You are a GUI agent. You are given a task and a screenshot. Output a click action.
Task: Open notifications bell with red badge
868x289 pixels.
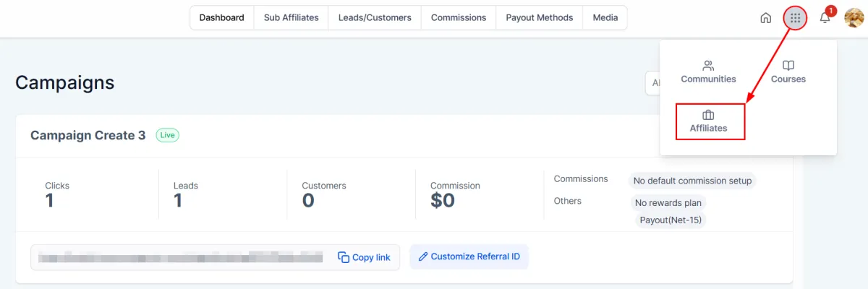[825, 17]
